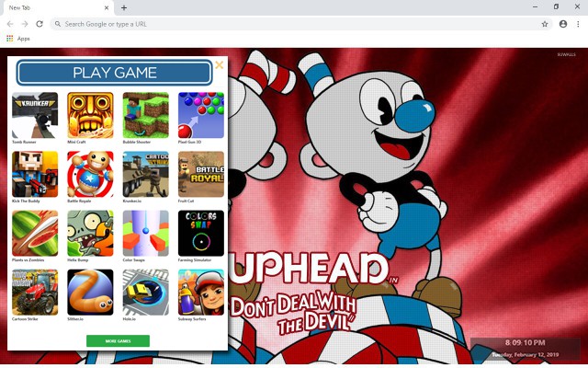This screenshot has height=368, width=588.
Task: Click the clock time display widget
Action: click(525, 342)
